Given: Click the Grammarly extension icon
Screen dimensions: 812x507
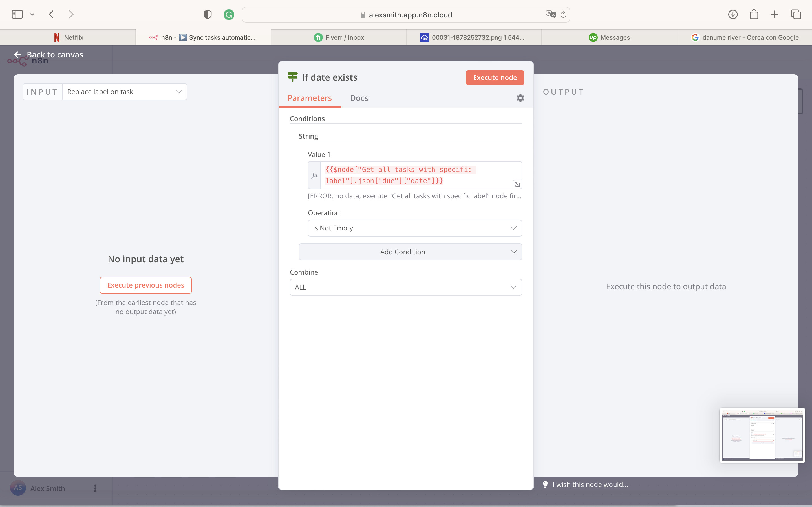Looking at the screenshot, I should pos(229,14).
